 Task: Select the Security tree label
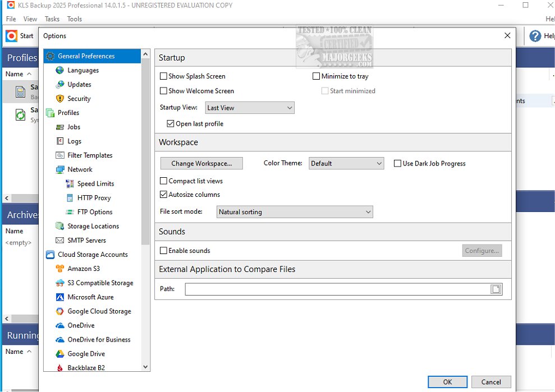click(79, 99)
